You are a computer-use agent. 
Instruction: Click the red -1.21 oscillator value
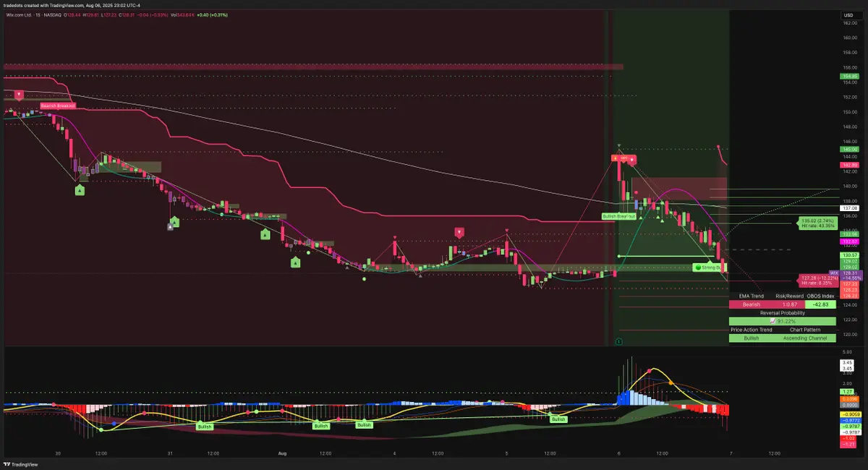pyautogui.click(x=848, y=444)
